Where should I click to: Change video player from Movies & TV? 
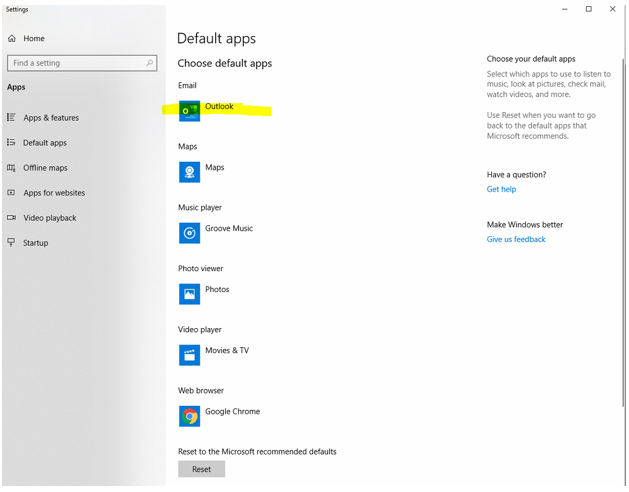227,350
